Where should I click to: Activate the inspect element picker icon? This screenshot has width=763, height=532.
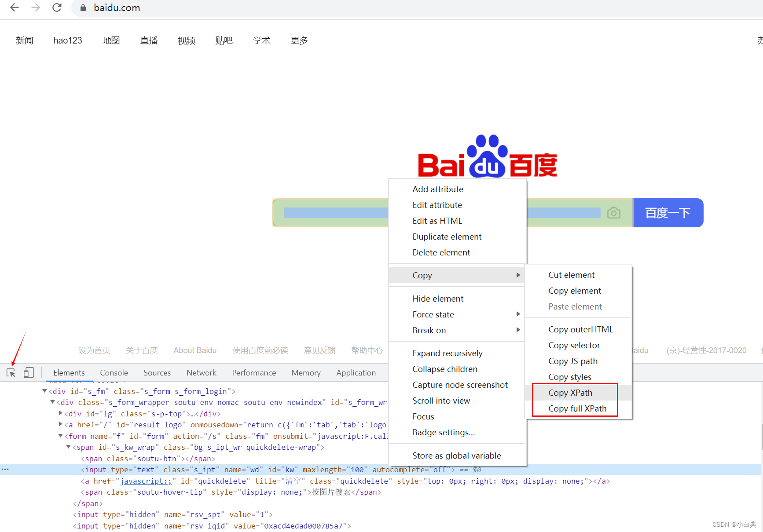pyautogui.click(x=11, y=373)
